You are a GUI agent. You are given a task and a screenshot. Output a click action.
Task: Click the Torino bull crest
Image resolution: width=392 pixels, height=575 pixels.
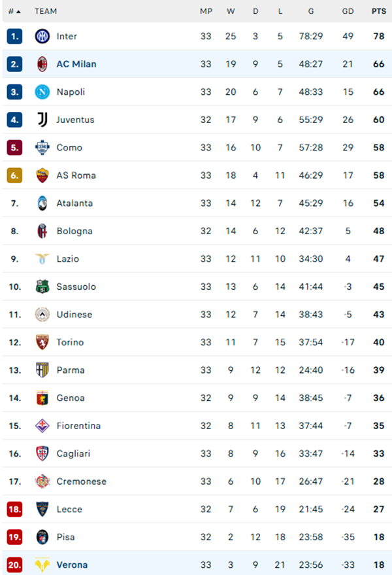pos(42,342)
